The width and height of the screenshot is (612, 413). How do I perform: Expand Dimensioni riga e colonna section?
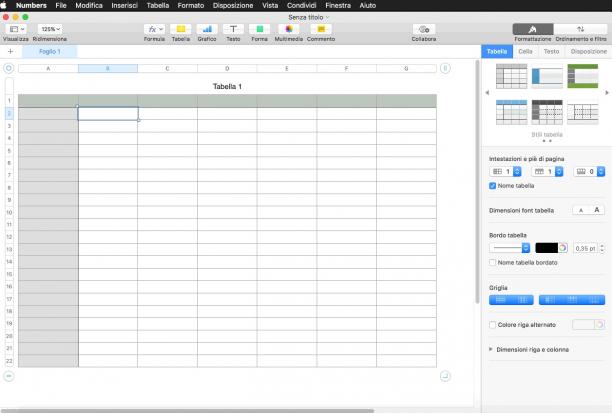click(491, 349)
